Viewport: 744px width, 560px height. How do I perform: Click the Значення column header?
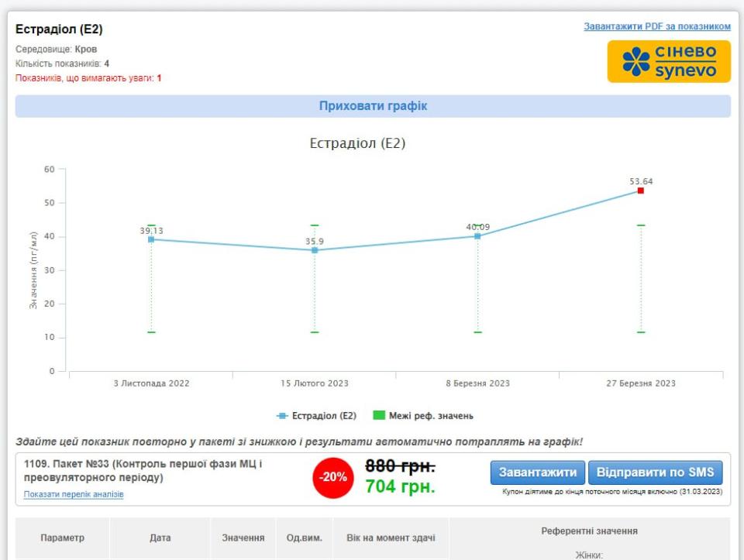[243, 538]
